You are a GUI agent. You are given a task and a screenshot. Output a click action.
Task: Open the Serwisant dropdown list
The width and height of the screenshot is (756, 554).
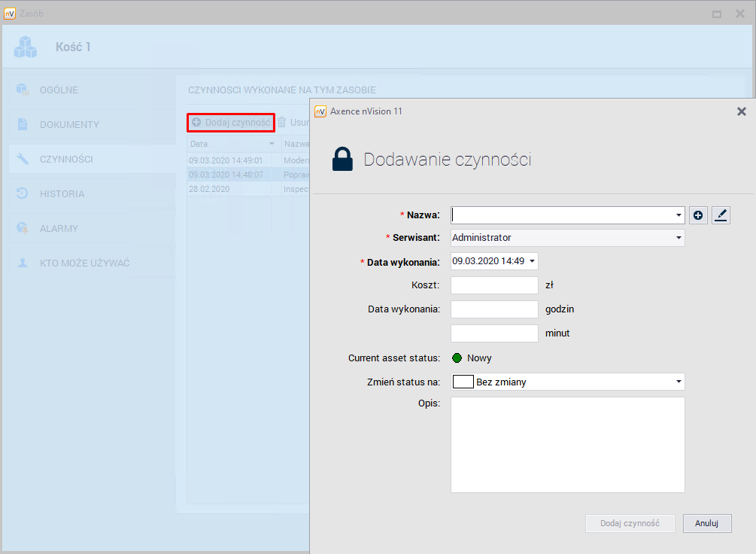[x=679, y=238]
